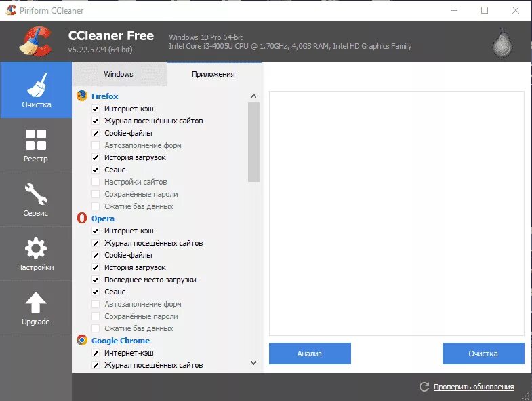Click the CCleaner logo in the header
532x401 pixels.
tap(36, 41)
